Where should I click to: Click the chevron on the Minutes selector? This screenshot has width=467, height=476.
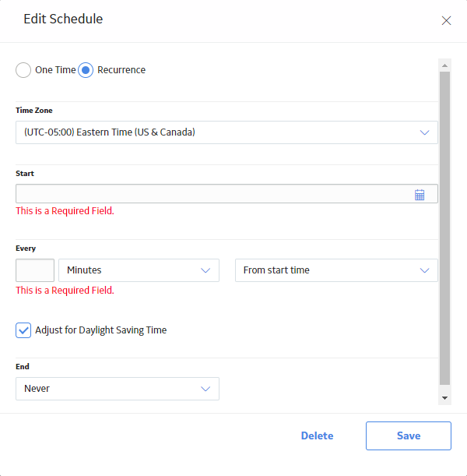point(205,270)
